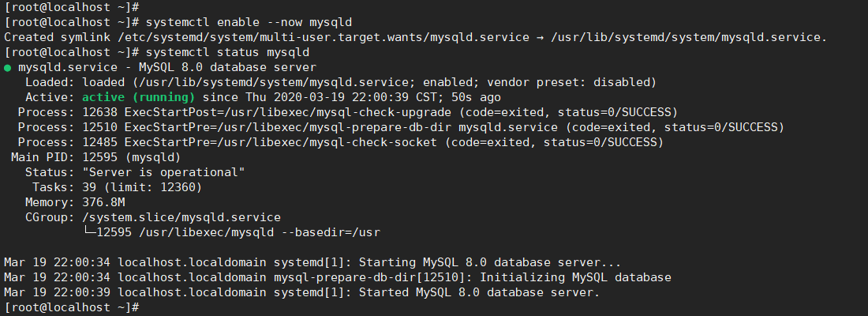
Task: Click the green "active (running)" status text
Action: click(138, 97)
